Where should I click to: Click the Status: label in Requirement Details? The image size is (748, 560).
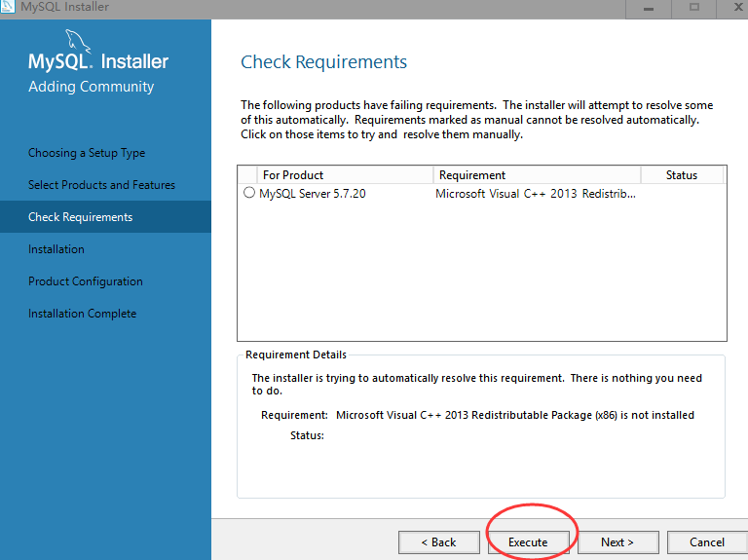[307, 435]
